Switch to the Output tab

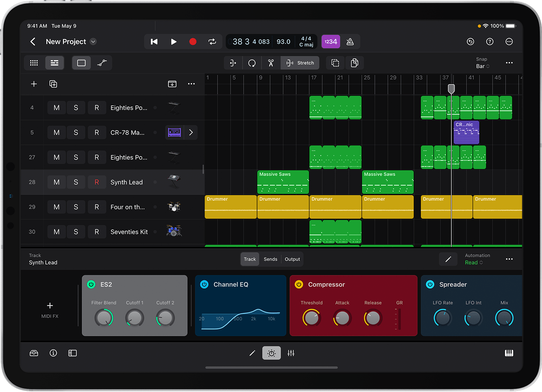[x=292, y=259]
